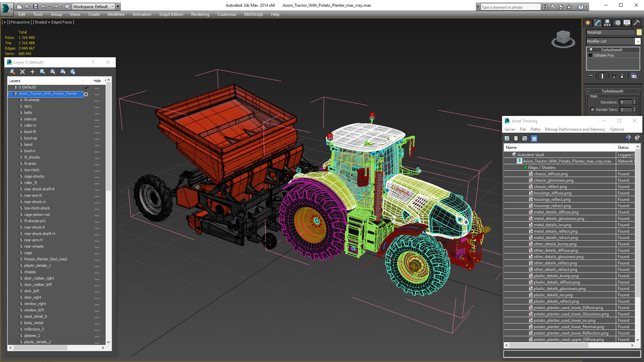The height and width of the screenshot is (362, 644).
Task: Click Make Unique icon in modifier stack
Action: 614,76
